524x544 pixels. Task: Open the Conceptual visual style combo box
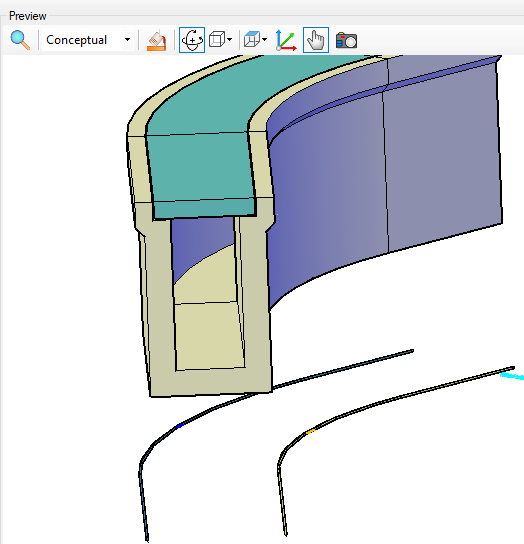(x=87, y=40)
